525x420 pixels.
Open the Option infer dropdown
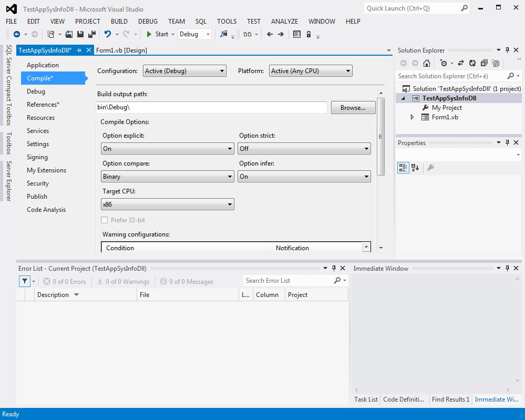click(x=304, y=177)
